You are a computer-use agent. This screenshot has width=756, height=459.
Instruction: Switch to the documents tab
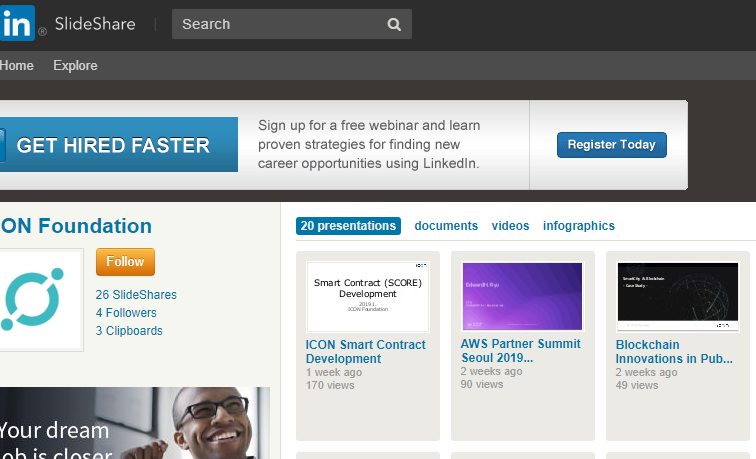click(446, 226)
